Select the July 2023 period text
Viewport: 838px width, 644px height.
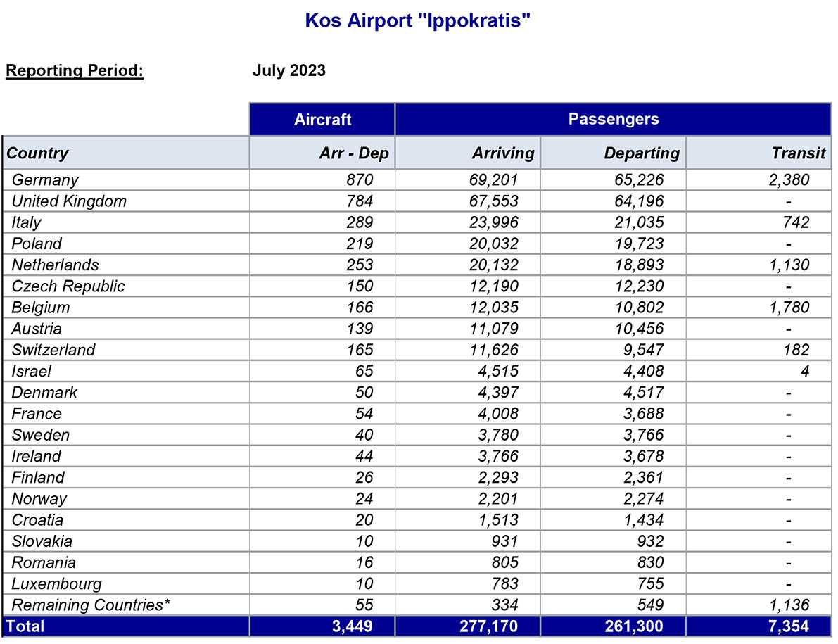click(289, 70)
